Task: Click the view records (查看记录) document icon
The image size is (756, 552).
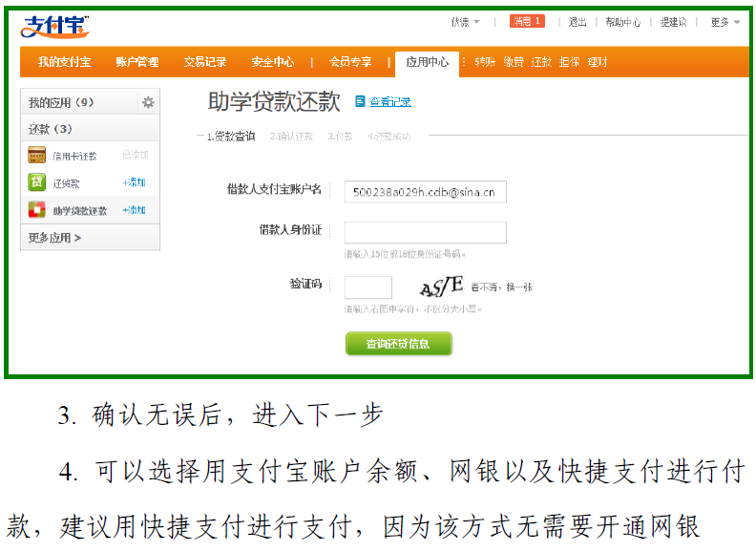Action: coord(360,101)
